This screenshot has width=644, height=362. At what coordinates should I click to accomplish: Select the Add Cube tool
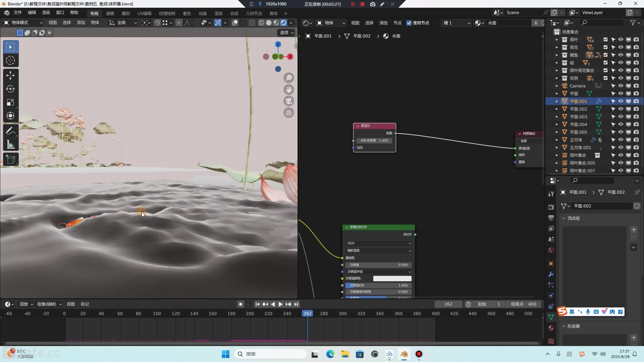(11, 159)
